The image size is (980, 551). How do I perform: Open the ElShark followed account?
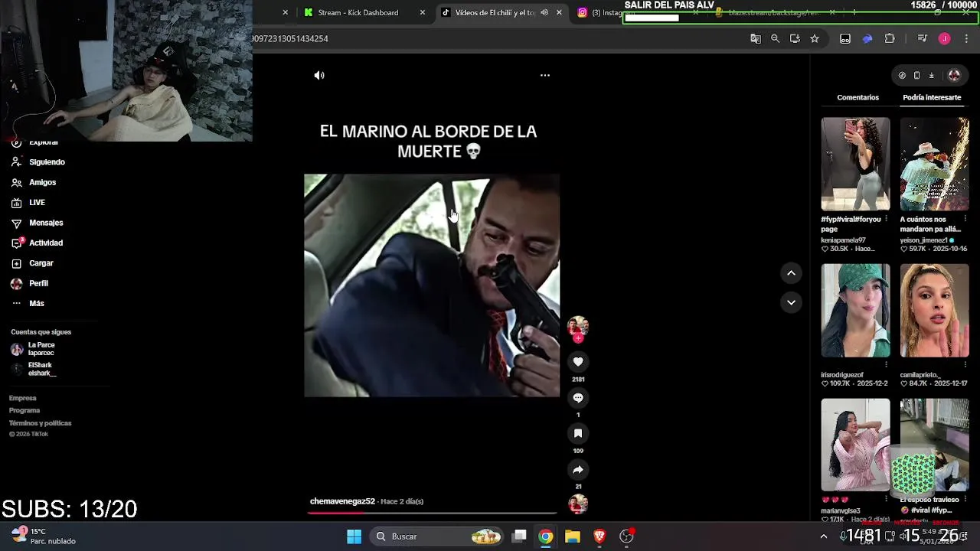pos(34,369)
